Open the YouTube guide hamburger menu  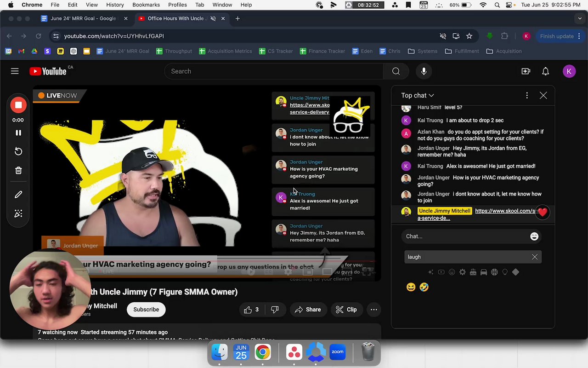point(15,71)
